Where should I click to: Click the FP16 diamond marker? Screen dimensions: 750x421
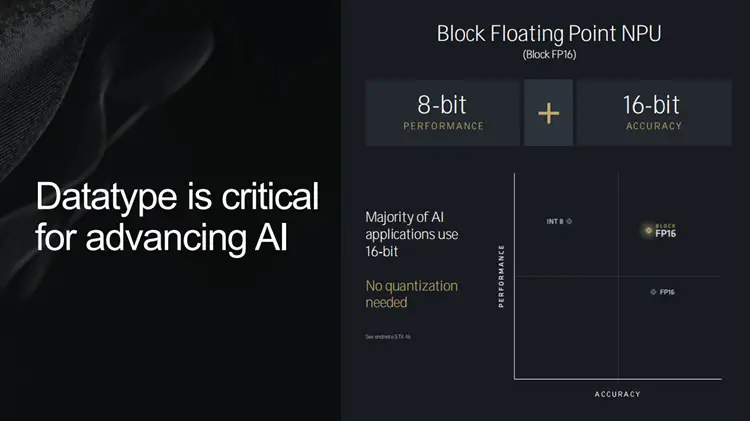(653, 292)
